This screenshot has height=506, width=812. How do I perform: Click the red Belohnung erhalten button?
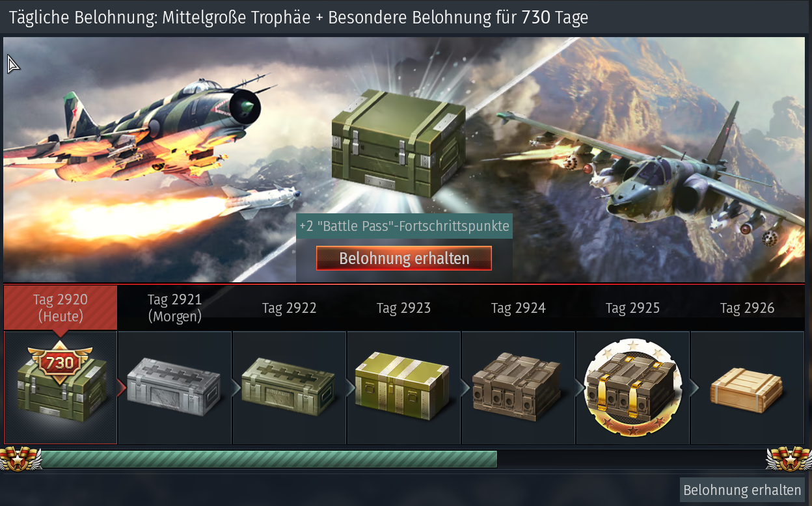[404, 258]
